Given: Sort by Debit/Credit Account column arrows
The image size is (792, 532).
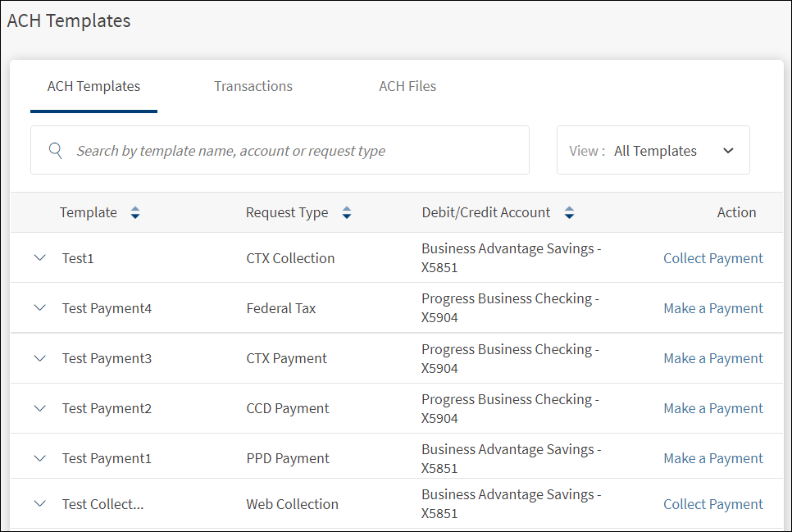Looking at the screenshot, I should (569, 213).
